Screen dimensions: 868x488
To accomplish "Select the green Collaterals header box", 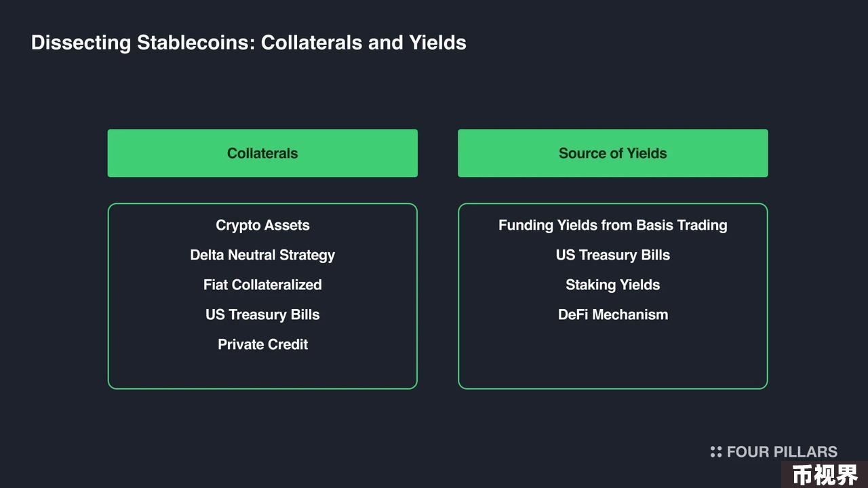I will [262, 153].
